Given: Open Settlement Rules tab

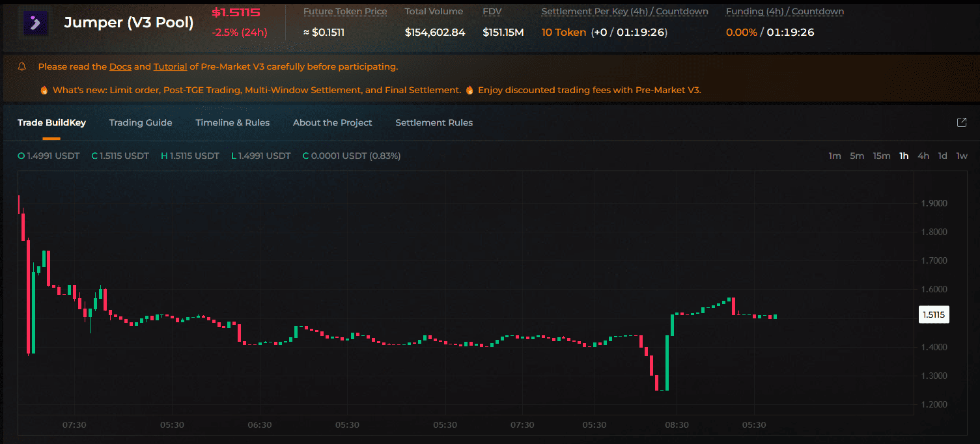Looking at the screenshot, I should (434, 122).
